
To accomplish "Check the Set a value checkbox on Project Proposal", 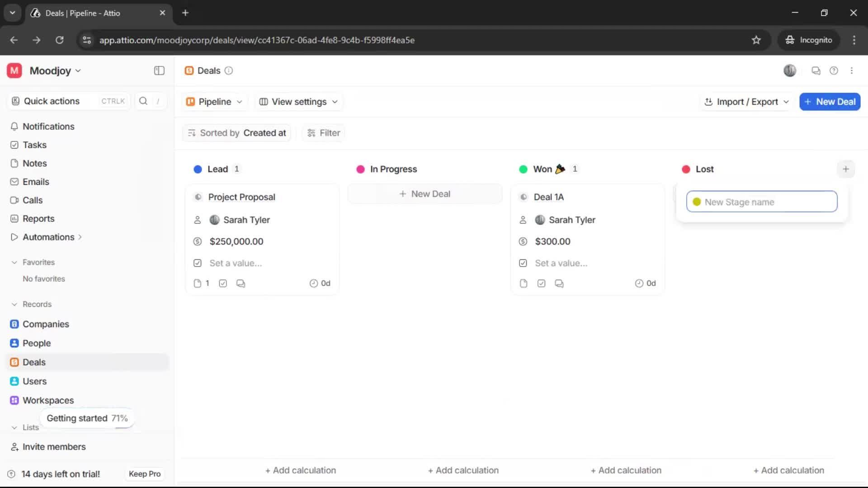I will 197,263.
